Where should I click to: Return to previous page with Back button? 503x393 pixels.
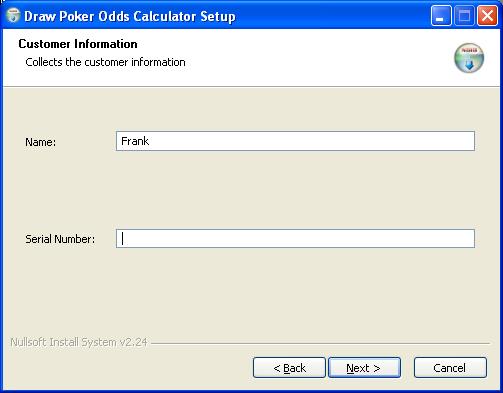[x=289, y=368]
